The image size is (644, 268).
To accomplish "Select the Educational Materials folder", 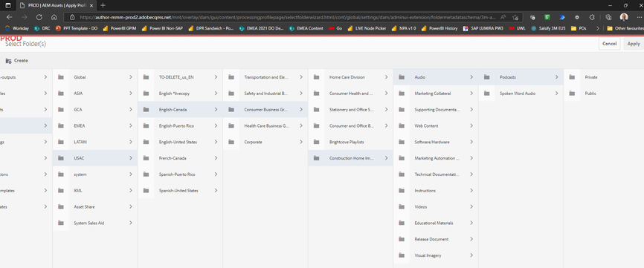I will pyautogui.click(x=436, y=223).
